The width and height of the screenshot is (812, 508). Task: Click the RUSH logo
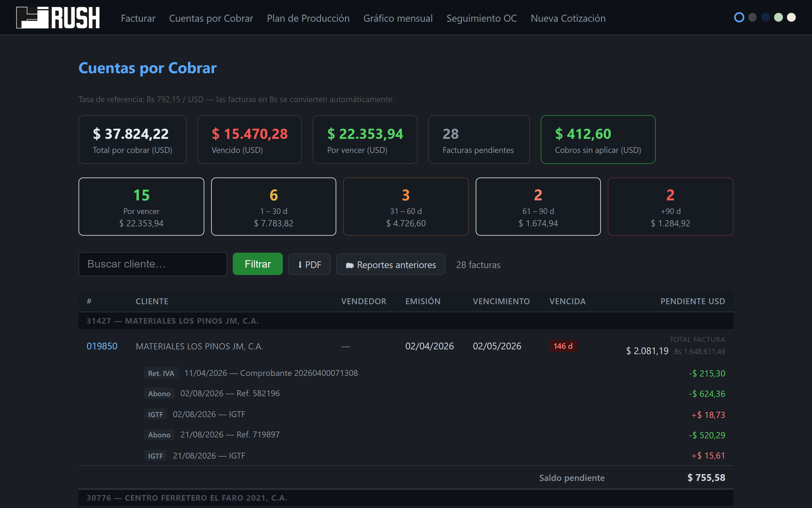point(58,17)
